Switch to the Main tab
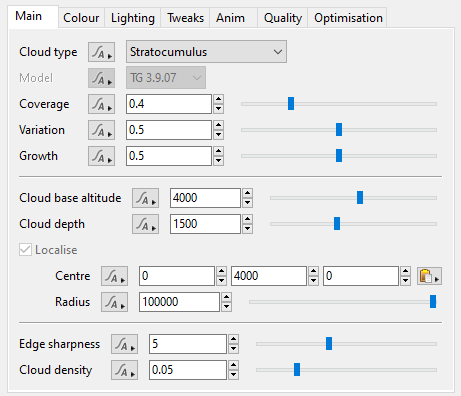Screen dimensions: 461x396 [33, 16]
